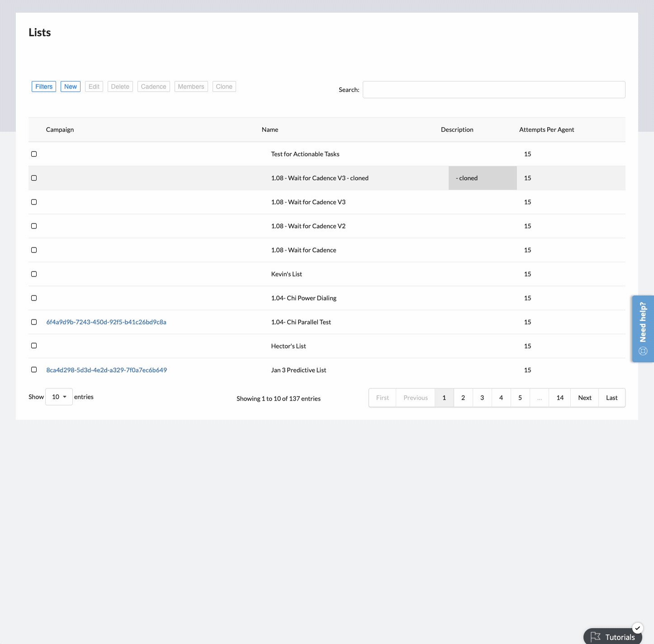Go to the Last page

611,398
